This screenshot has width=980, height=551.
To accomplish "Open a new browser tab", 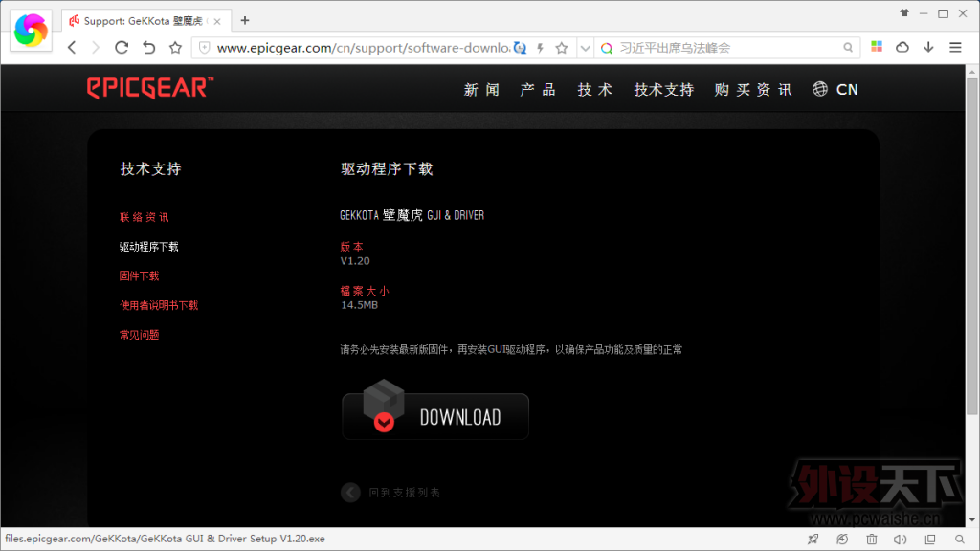I will (245, 21).
